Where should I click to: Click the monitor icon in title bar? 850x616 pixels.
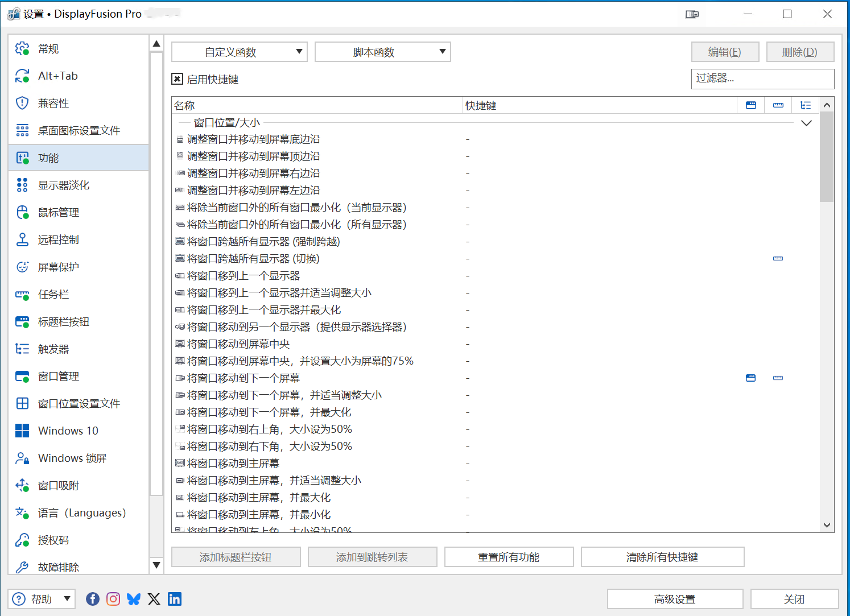[692, 14]
